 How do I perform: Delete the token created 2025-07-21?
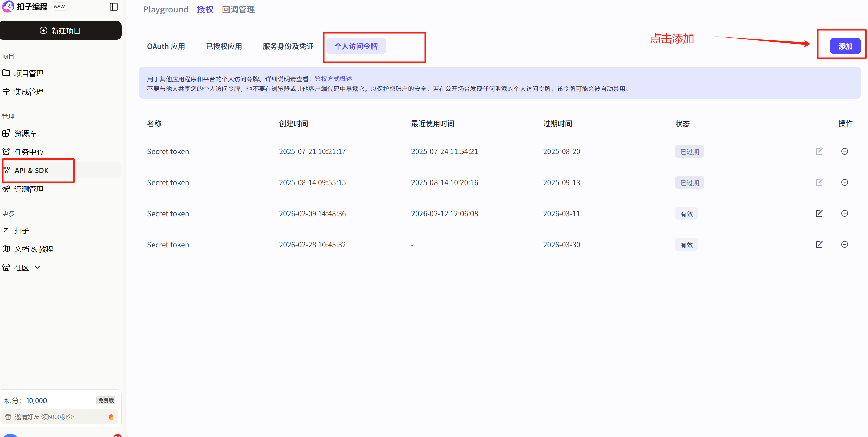[x=845, y=151]
